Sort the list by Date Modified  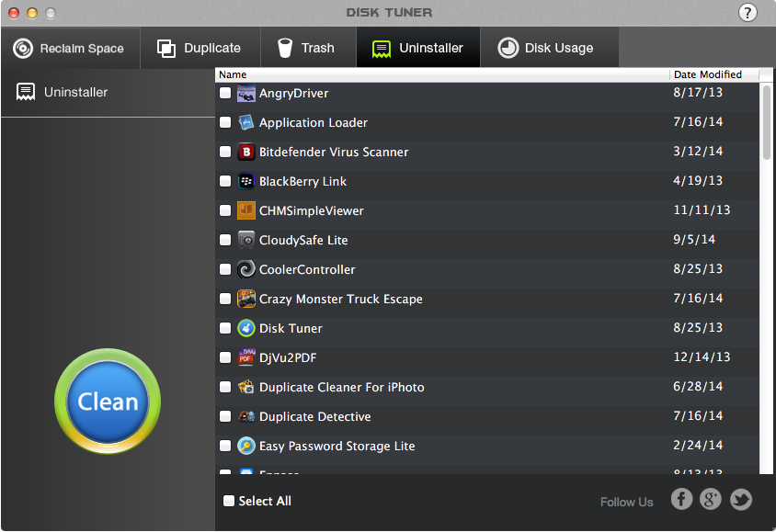click(x=714, y=74)
